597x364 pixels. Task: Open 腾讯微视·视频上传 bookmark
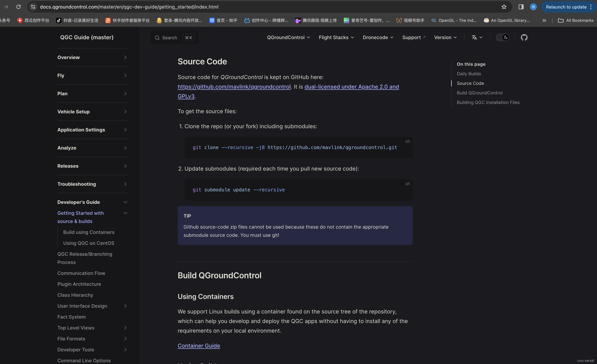(316, 20)
